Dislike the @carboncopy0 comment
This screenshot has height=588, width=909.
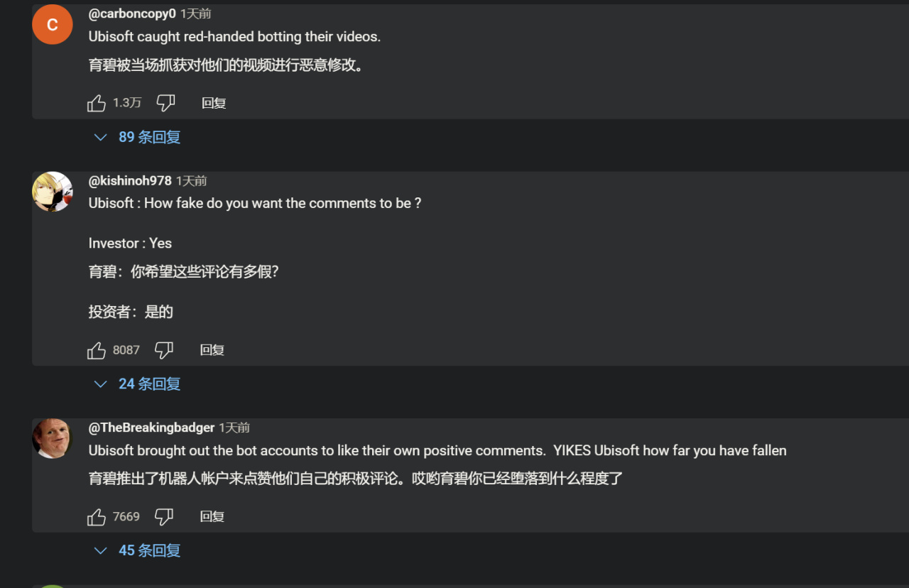[165, 103]
